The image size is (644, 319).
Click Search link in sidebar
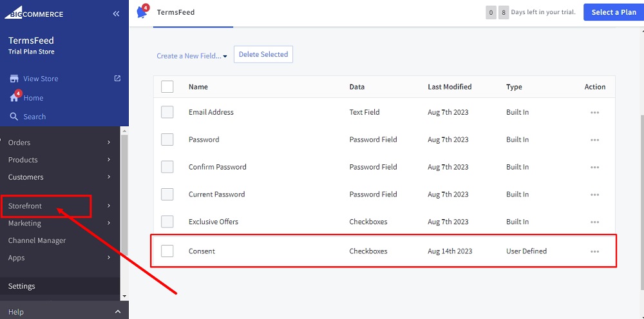35,117
